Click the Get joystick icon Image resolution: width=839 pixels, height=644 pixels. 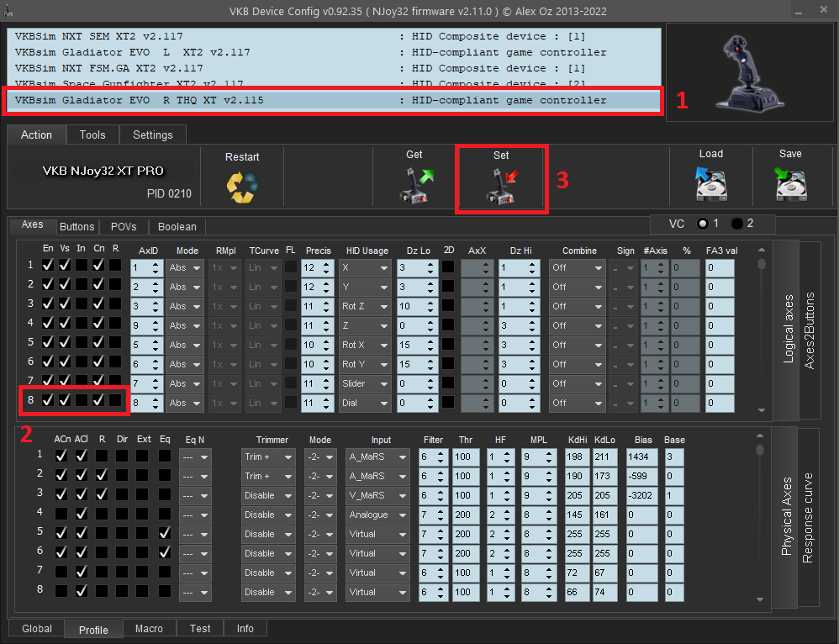[417, 185]
